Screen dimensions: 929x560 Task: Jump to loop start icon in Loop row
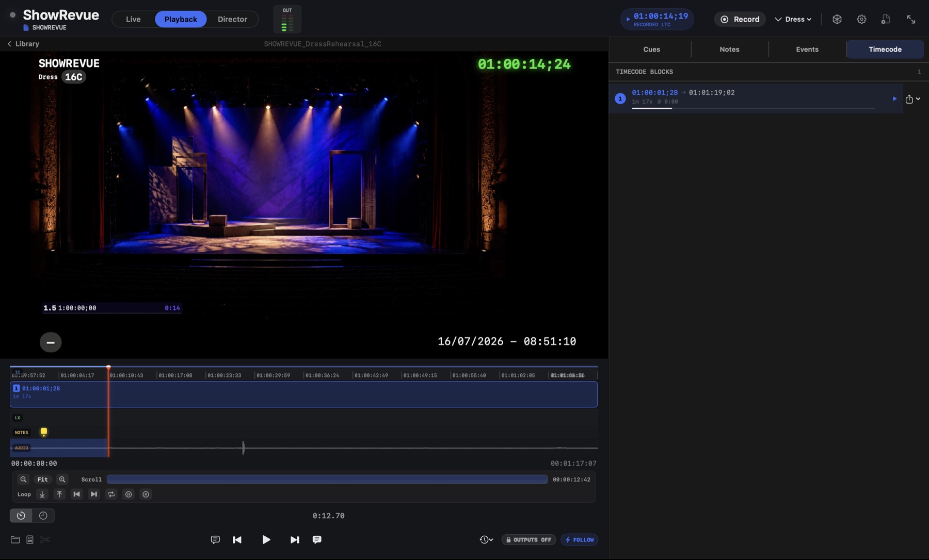point(76,495)
